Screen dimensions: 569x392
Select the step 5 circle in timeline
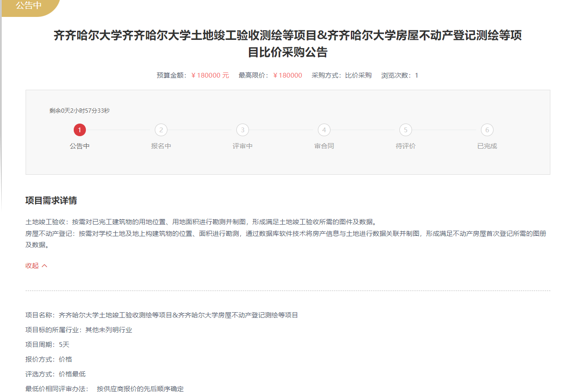click(x=405, y=130)
